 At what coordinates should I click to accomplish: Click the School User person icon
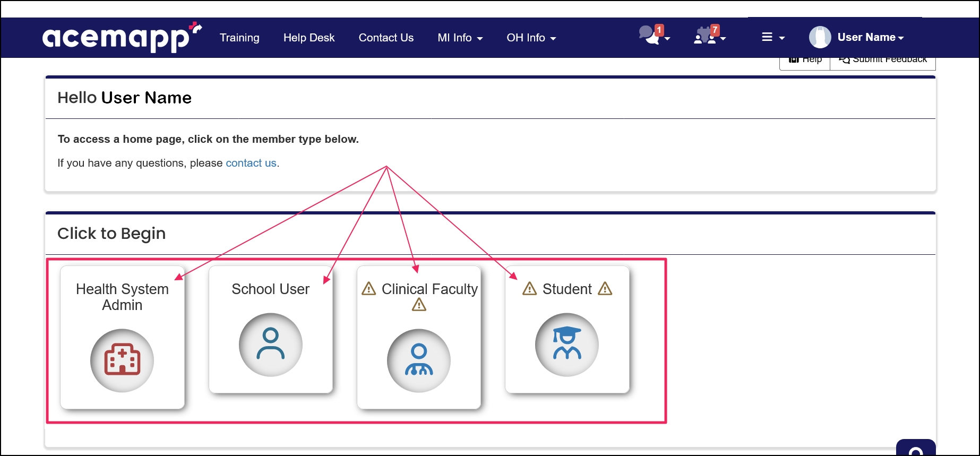click(x=271, y=345)
